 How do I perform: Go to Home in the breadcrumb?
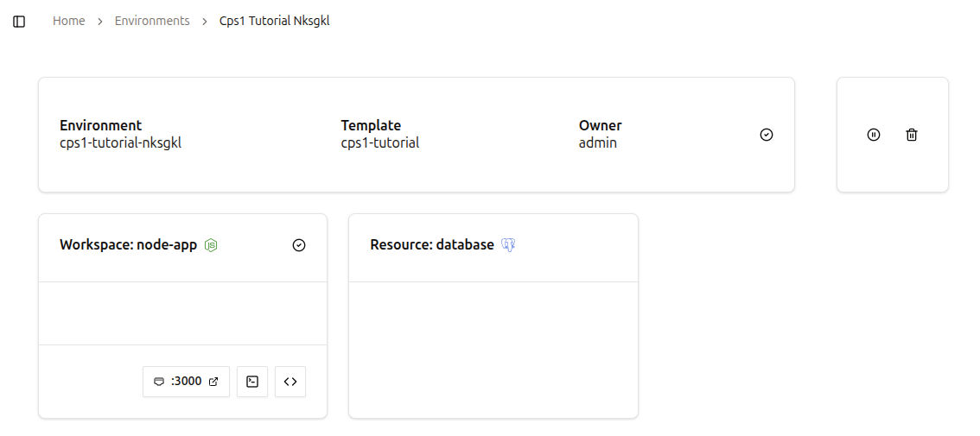point(69,21)
